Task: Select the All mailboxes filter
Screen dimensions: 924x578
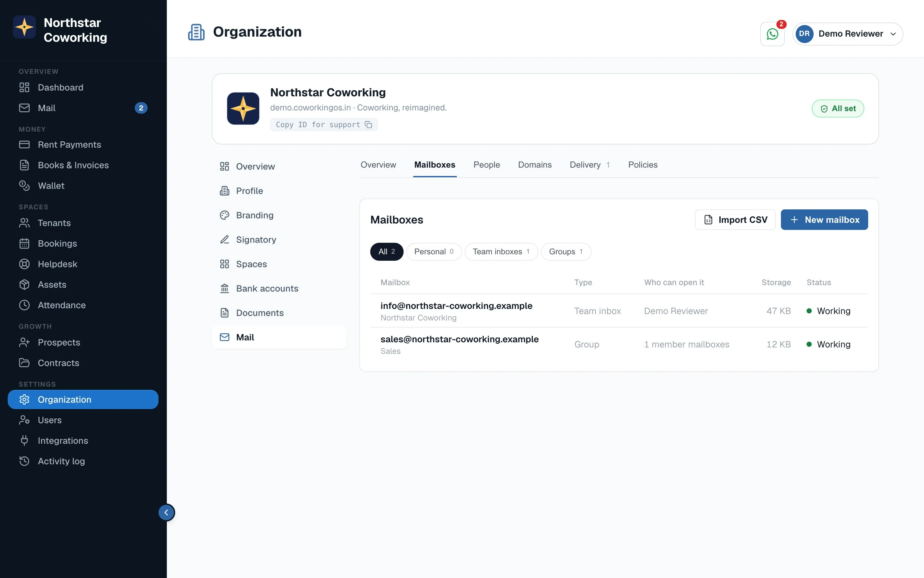Action: point(386,251)
